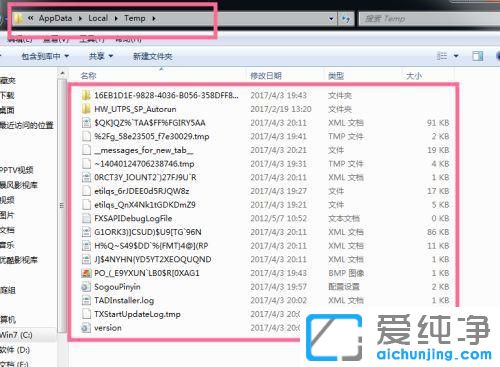500x367 pixels.
Task: Open the 16EB1D1E-9828-4036-B056 folder icon
Action: click(86, 96)
